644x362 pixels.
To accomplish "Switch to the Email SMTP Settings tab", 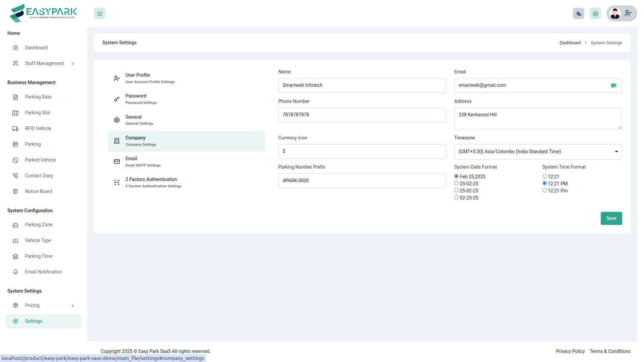I will point(143,162).
